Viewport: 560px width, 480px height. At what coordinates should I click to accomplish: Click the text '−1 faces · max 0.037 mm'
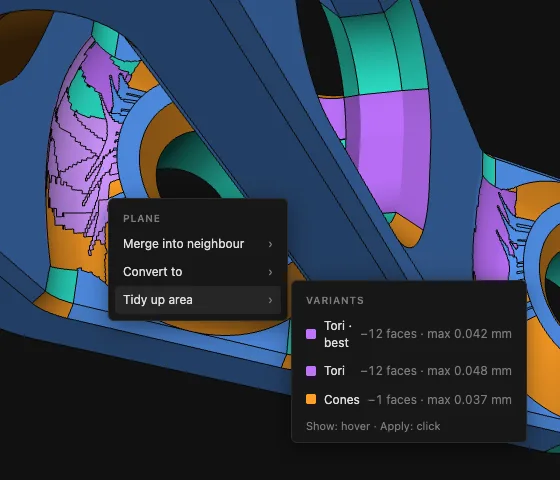tap(440, 400)
